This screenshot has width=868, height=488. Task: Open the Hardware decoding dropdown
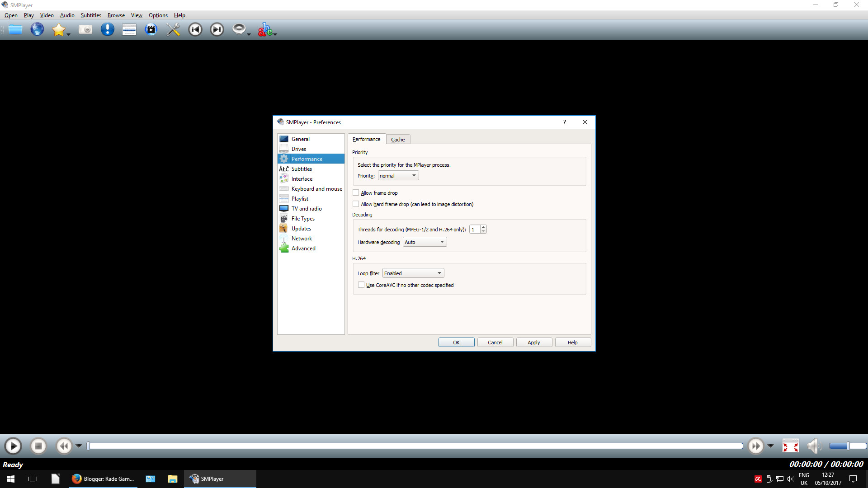pyautogui.click(x=425, y=242)
